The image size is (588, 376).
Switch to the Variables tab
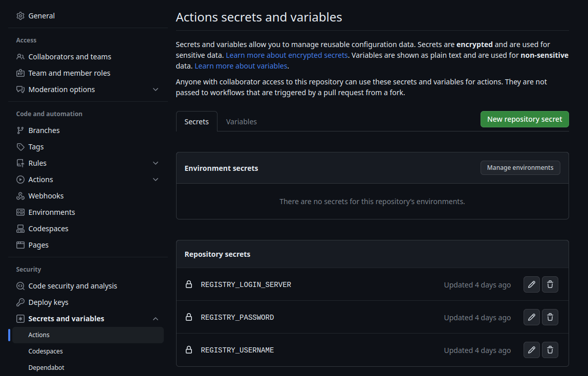[x=241, y=122]
